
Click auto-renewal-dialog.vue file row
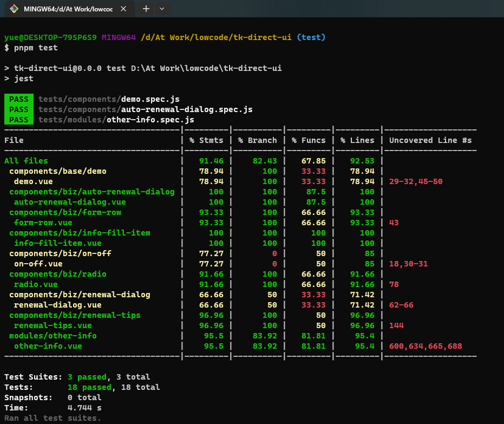(x=70, y=202)
